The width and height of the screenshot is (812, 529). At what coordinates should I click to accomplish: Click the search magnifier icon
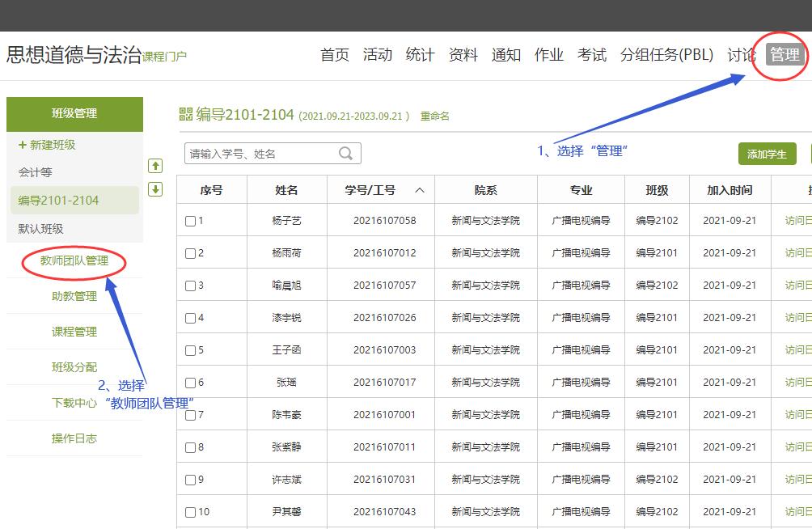[346, 154]
